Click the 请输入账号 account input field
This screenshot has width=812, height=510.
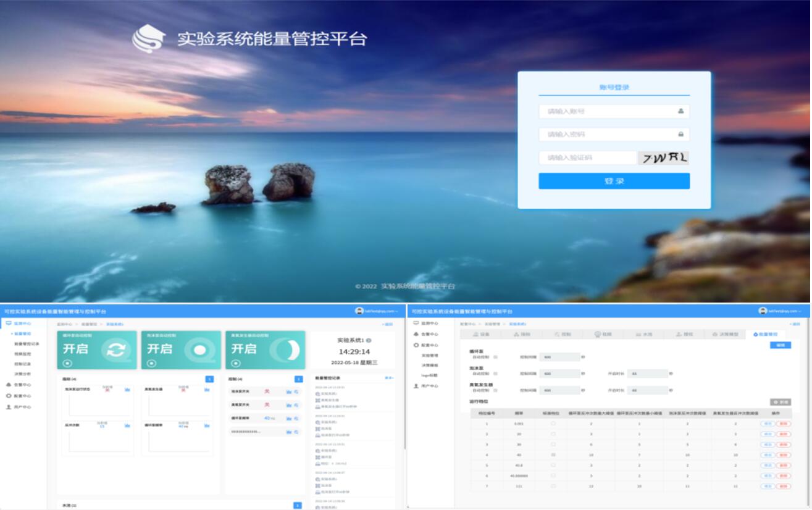pyautogui.click(x=608, y=111)
